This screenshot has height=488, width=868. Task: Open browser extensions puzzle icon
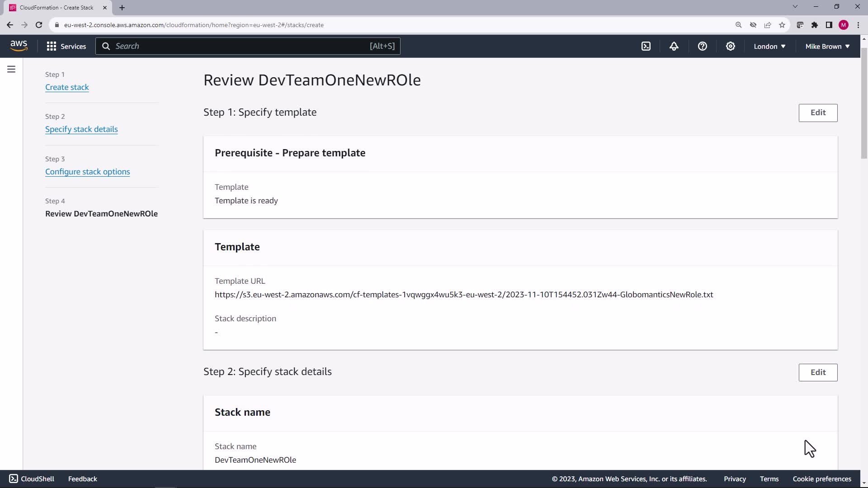(815, 25)
